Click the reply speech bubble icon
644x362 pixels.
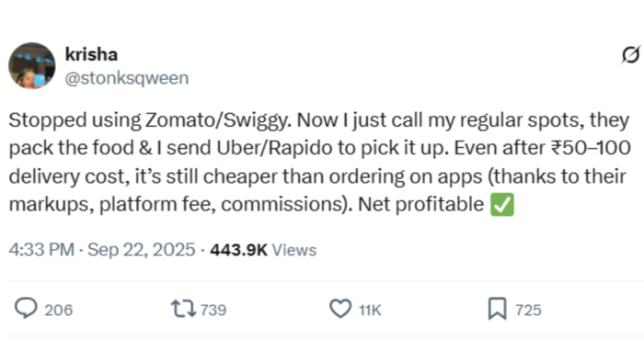26,309
